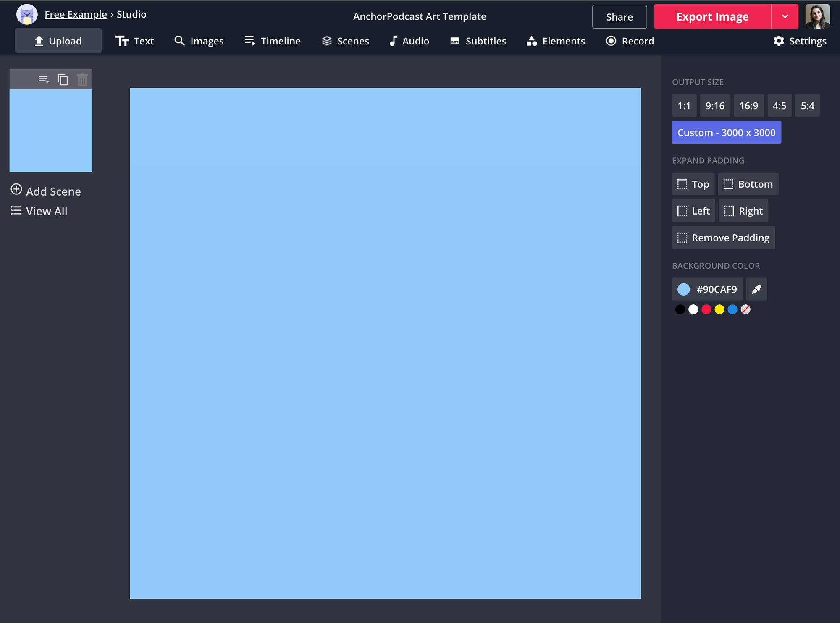Image resolution: width=840 pixels, height=623 pixels.
Task: Follow the Free Example breadcrumb link
Action: tap(76, 14)
